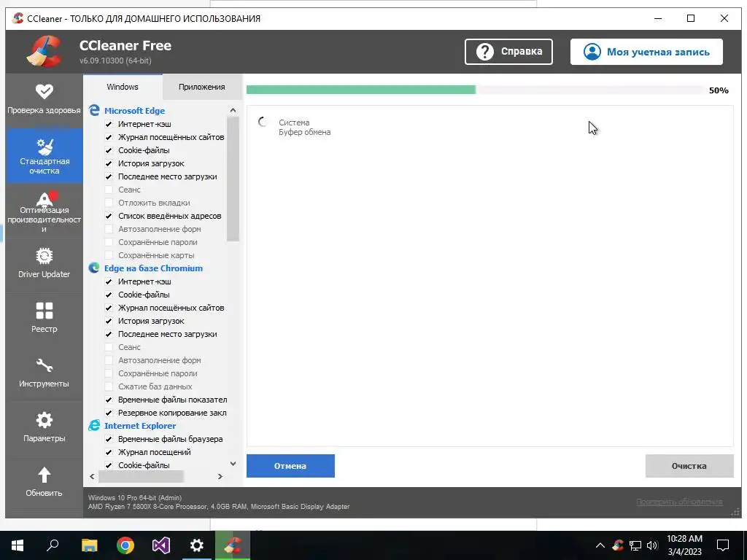The width and height of the screenshot is (747, 560).
Task: Collapse the Internet Explorer group header
Action: click(x=140, y=426)
